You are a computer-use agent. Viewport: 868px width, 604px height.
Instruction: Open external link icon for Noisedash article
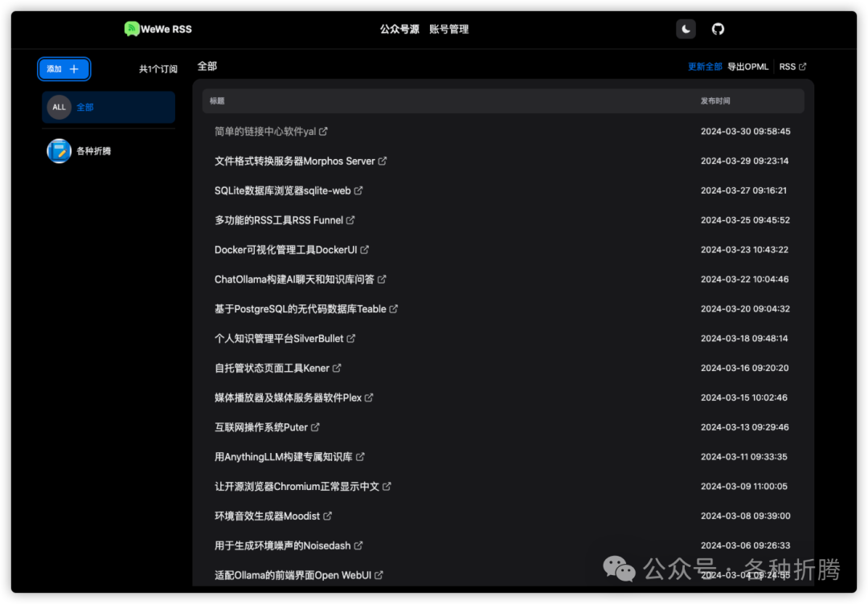358,546
